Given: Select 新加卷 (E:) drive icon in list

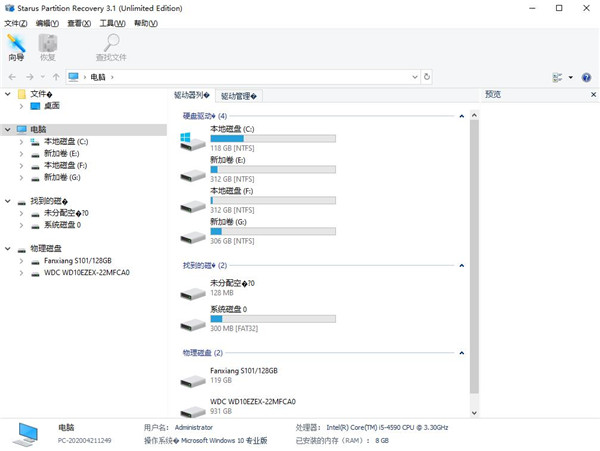Looking at the screenshot, I should pyautogui.click(x=192, y=175).
